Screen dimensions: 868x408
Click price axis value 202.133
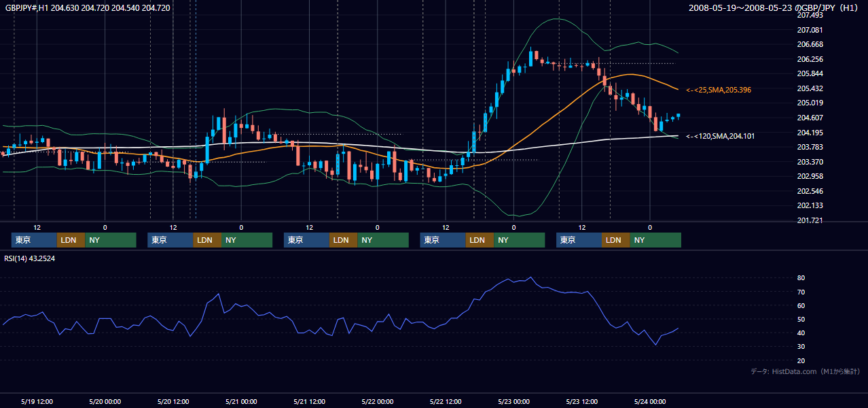tap(810, 205)
